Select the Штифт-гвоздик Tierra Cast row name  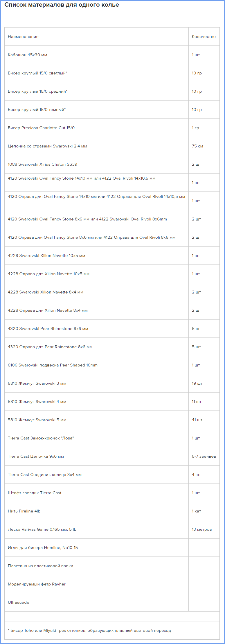[35, 493]
